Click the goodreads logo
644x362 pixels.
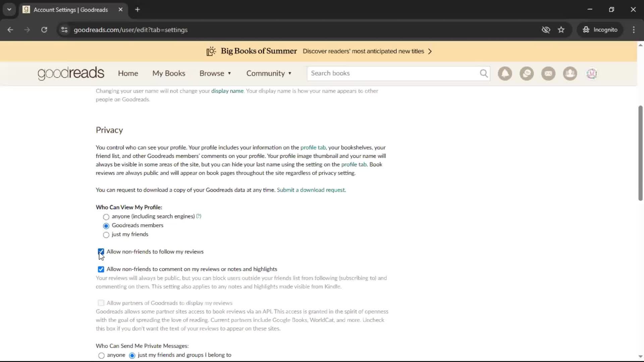point(71,73)
